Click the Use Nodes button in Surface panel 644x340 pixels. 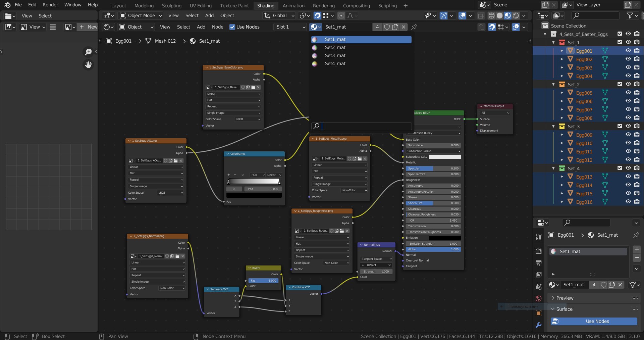coord(594,321)
